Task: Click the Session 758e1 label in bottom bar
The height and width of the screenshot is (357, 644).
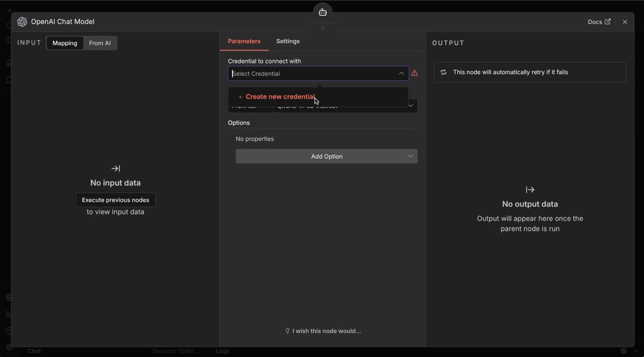Action: pyautogui.click(x=176, y=351)
